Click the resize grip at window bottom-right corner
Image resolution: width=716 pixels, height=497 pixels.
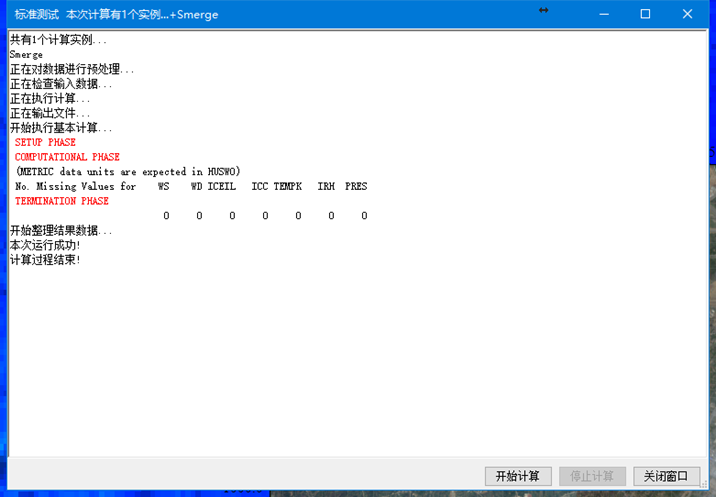704,485
